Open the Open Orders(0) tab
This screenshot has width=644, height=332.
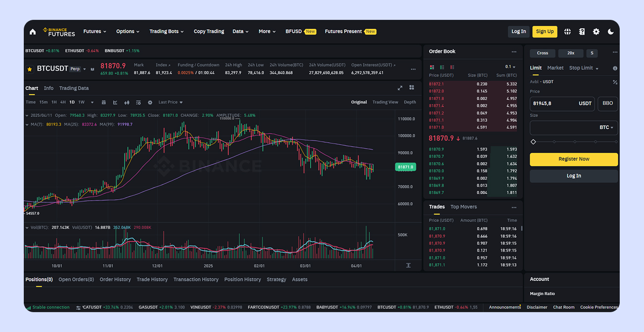[x=76, y=280]
